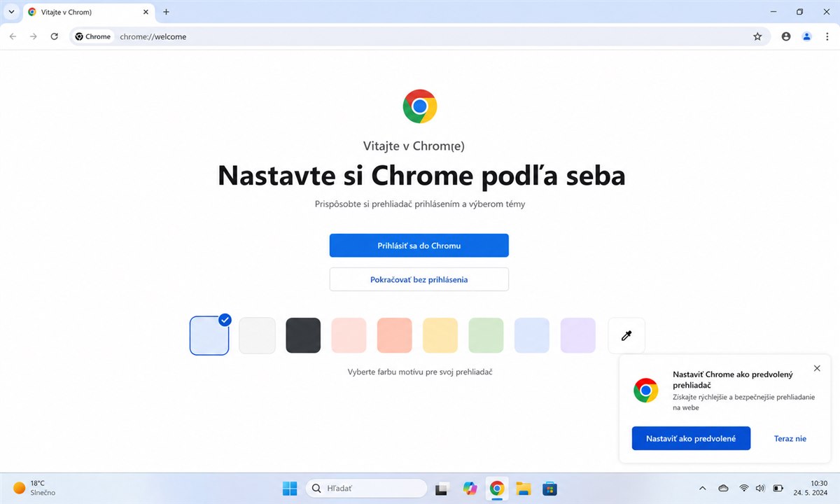Open the Windows Start menu
Image resolution: width=840 pixels, height=504 pixels.
coord(289,489)
